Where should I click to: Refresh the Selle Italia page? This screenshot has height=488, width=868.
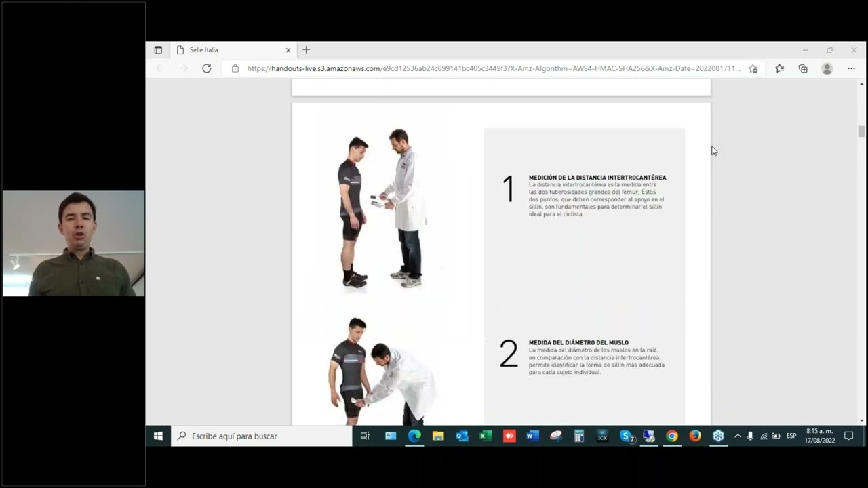(x=207, y=68)
